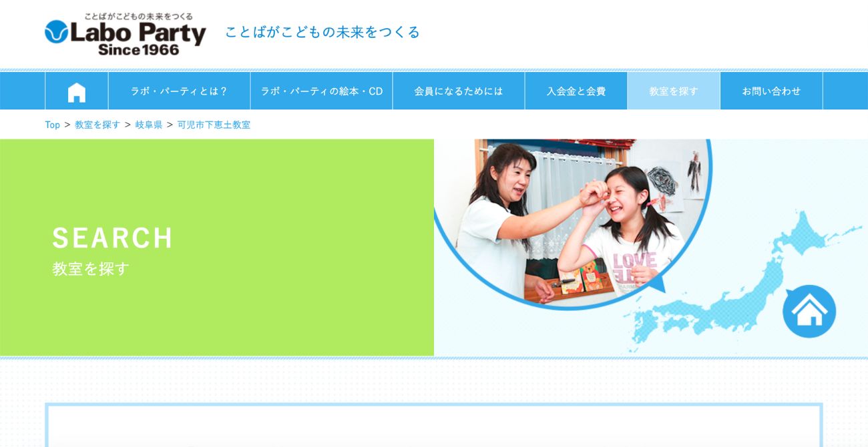Open the 会員になるためには page
This screenshot has width=868, height=447.
(x=458, y=91)
